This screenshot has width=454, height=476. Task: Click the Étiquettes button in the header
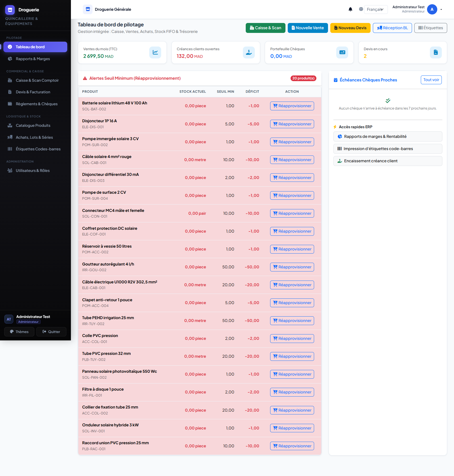[x=431, y=28]
